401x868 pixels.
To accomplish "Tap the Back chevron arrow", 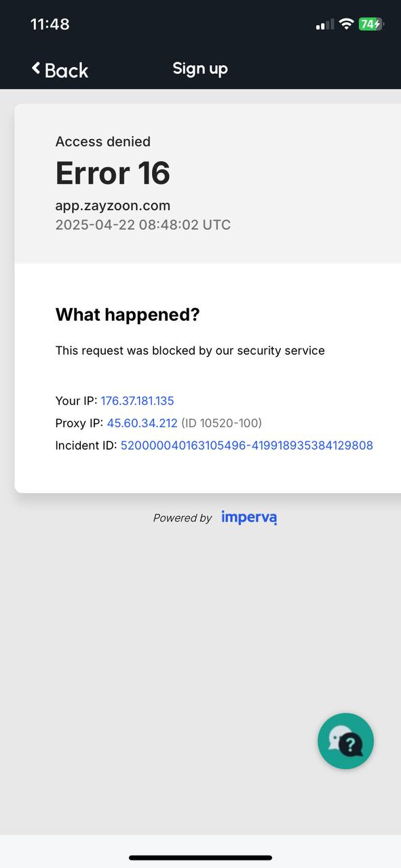I will [x=36, y=68].
